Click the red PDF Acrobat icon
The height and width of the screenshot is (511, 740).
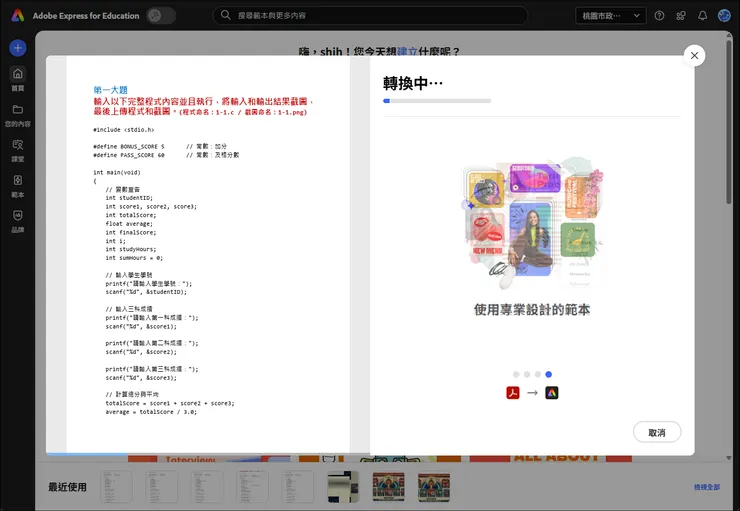tap(513, 393)
